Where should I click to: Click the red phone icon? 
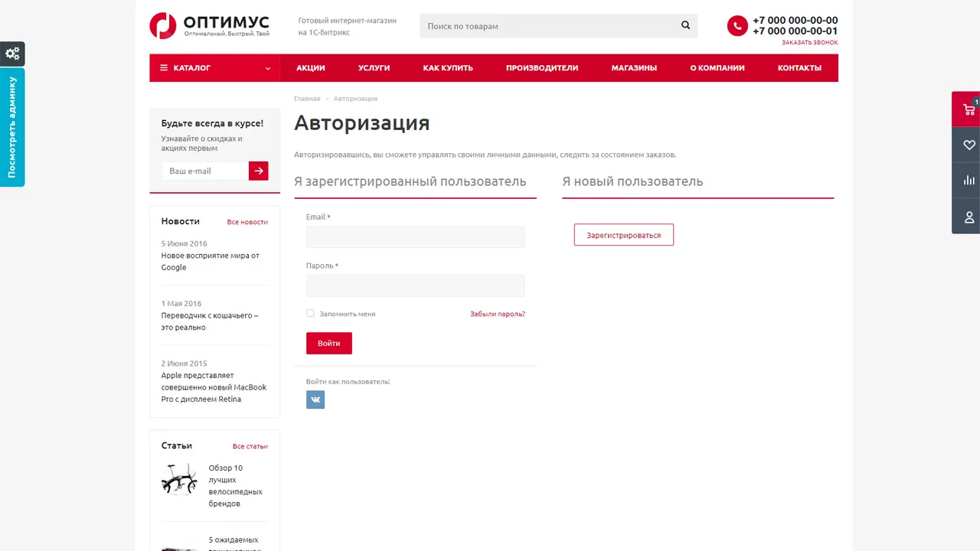[x=737, y=26]
